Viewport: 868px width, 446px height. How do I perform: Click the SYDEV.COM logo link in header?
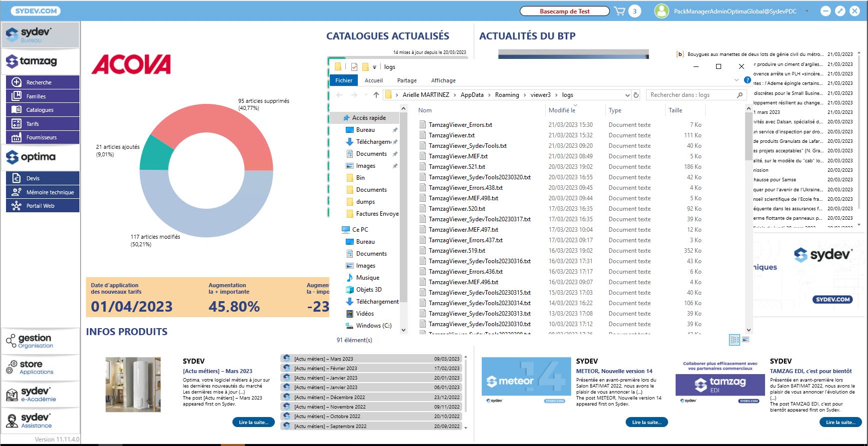(x=35, y=11)
